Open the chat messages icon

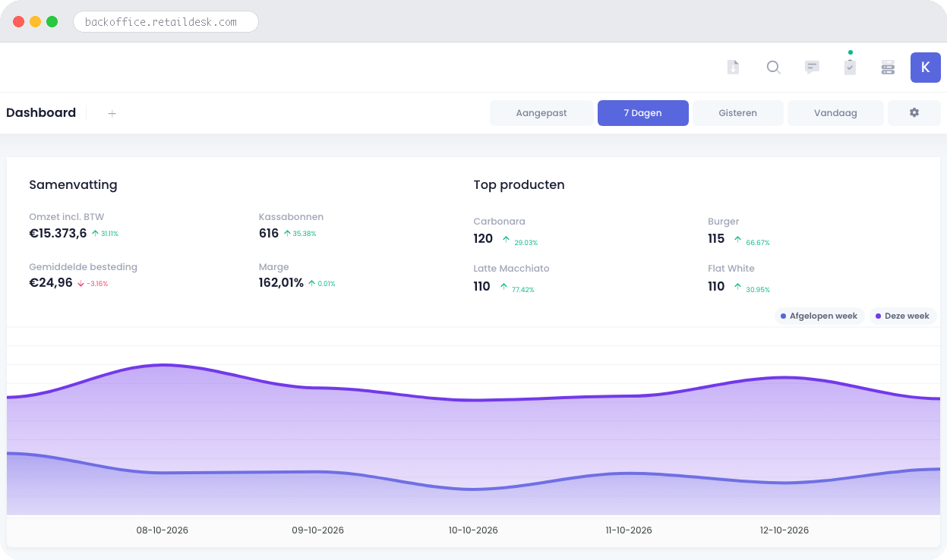pos(812,68)
